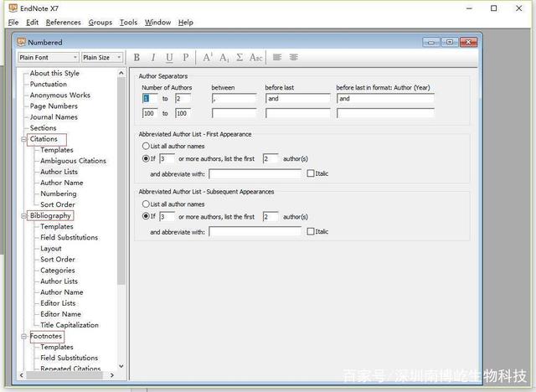The image size is (536, 392).
Task: Collapse the Footnotes tree node
Action: [x=23, y=336]
